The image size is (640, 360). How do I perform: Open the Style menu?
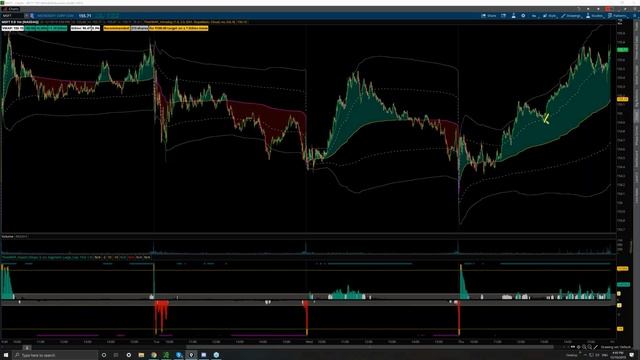point(549,16)
